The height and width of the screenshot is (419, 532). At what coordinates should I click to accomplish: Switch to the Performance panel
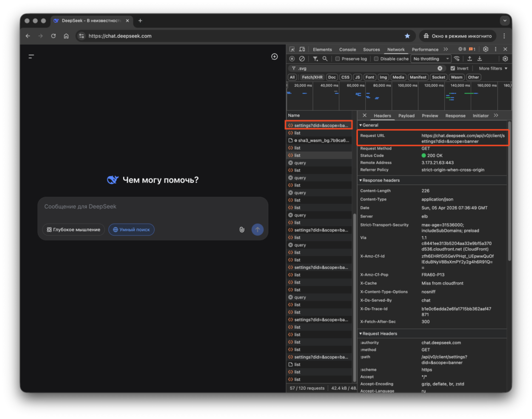425,49
